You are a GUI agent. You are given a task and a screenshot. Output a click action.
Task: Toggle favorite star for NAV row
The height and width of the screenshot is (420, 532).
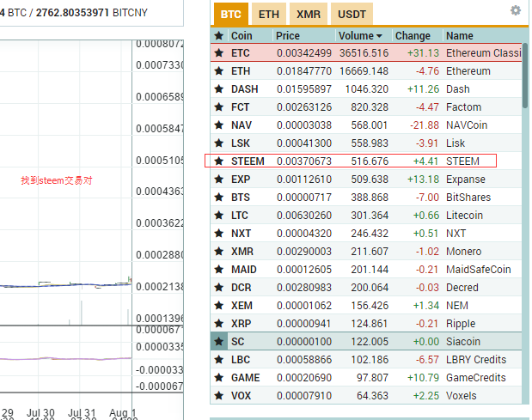pyautogui.click(x=219, y=125)
